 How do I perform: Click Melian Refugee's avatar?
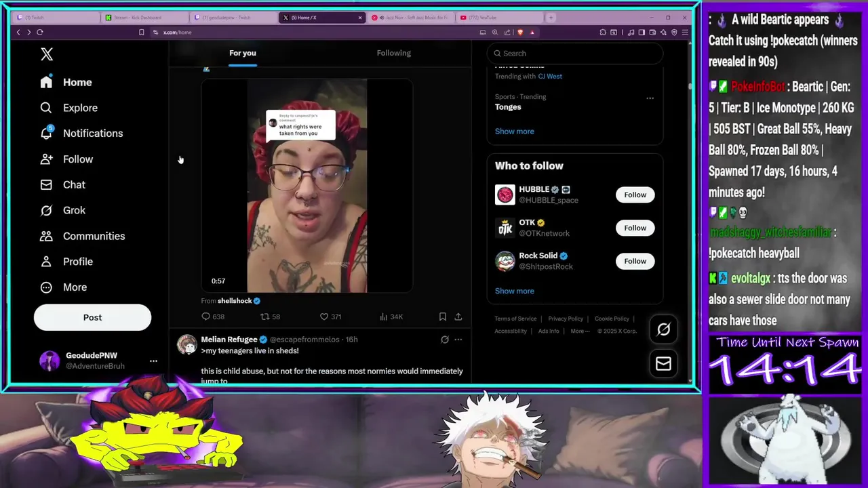[186, 344]
